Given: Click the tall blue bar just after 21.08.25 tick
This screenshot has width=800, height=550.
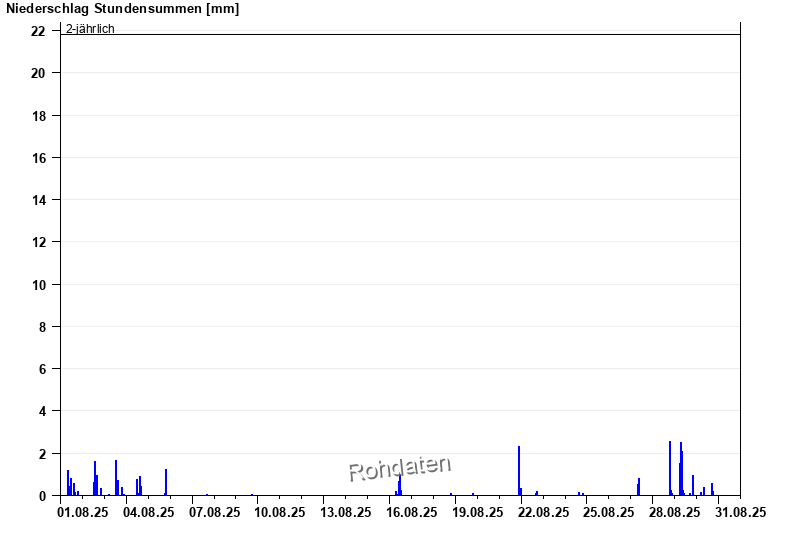Looking at the screenshot, I should click(x=519, y=472).
